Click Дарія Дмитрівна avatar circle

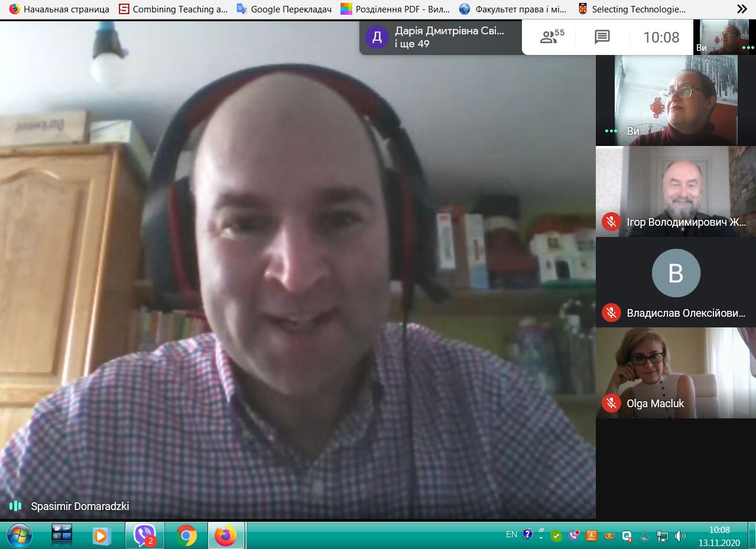click(x=377, y=38)
